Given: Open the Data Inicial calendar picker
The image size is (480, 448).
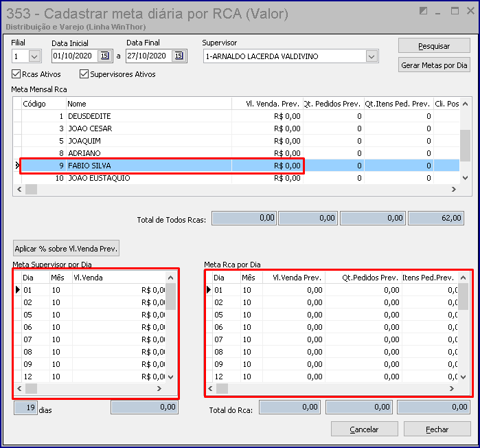Looking at the screenshot, I should (104, 56).
